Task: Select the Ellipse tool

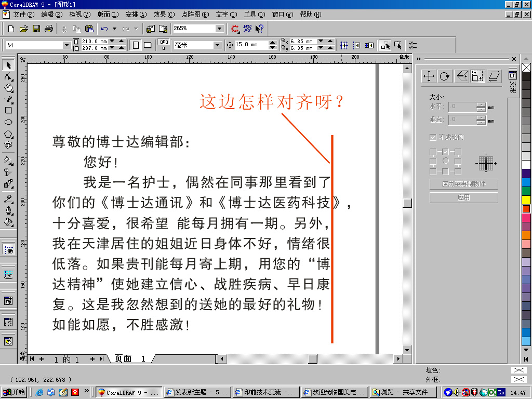Action: (x=8, y=122)
